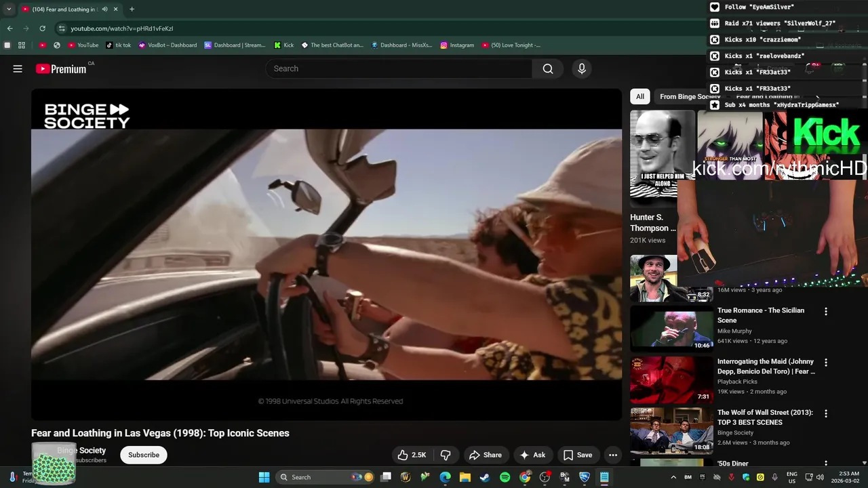
Task: Open site information icon in address bar
Action: [x=62, y=28]
